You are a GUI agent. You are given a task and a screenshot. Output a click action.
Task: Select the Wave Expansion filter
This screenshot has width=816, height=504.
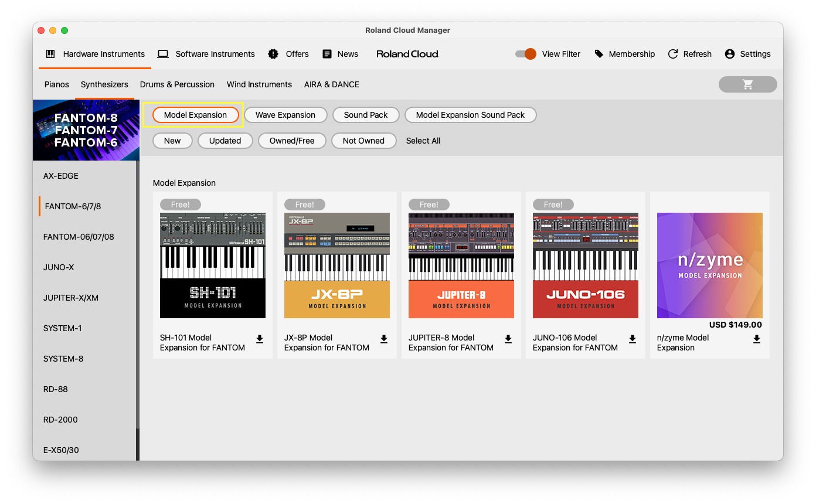(285, 115)
